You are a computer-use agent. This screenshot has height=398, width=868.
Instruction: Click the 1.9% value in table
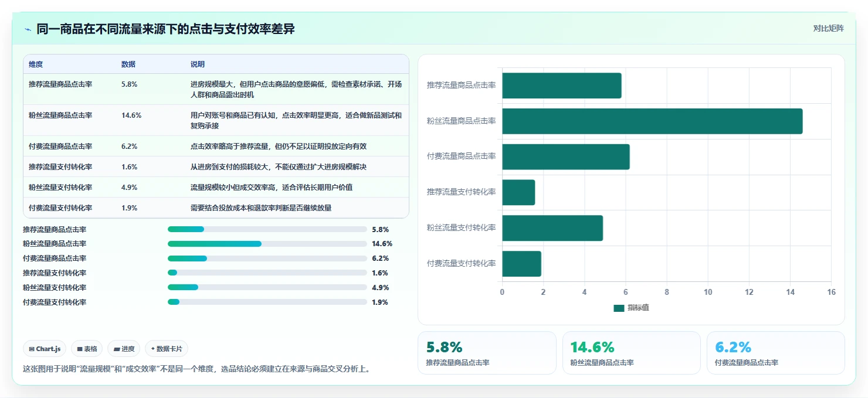pyautogui.click(x=129, y=208)
